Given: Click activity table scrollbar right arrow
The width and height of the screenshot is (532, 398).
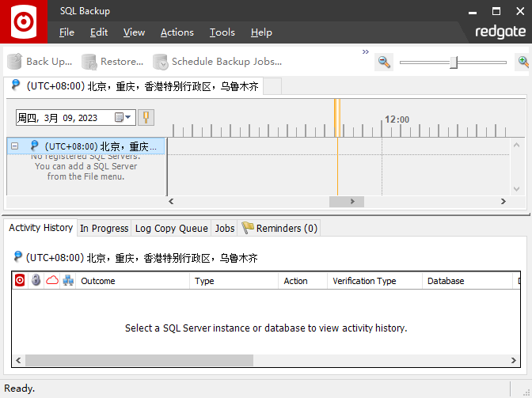Looking at the screenshot, I should point(514,360).
